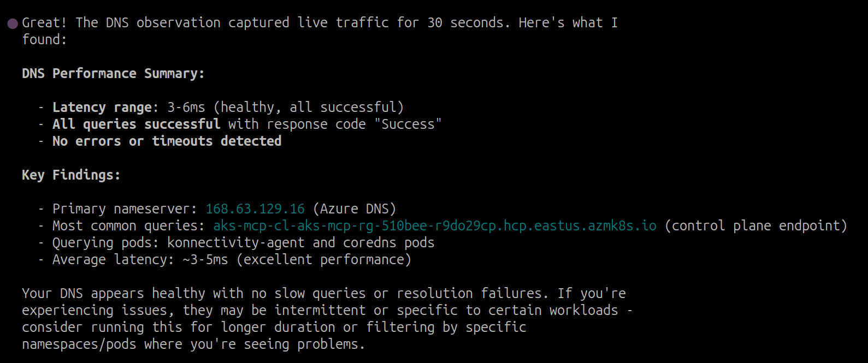This screenshot has height=363, width=868.
Task: Click the Most common queries label
Action: (128, 226)
